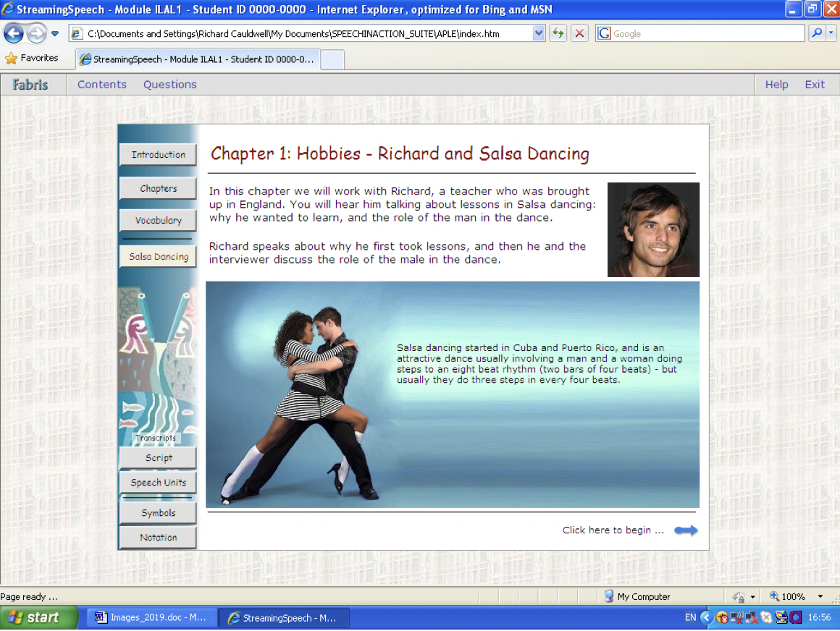The width and height of the screenshot is (840, 631).
Task: Click the Refresh page icon
Action: [x=558, y=33]
